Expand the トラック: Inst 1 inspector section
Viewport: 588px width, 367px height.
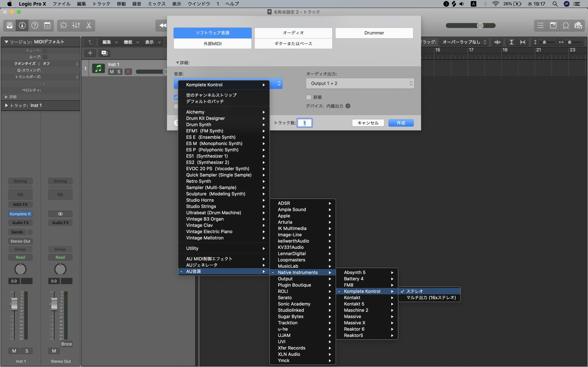pos(6,105)
